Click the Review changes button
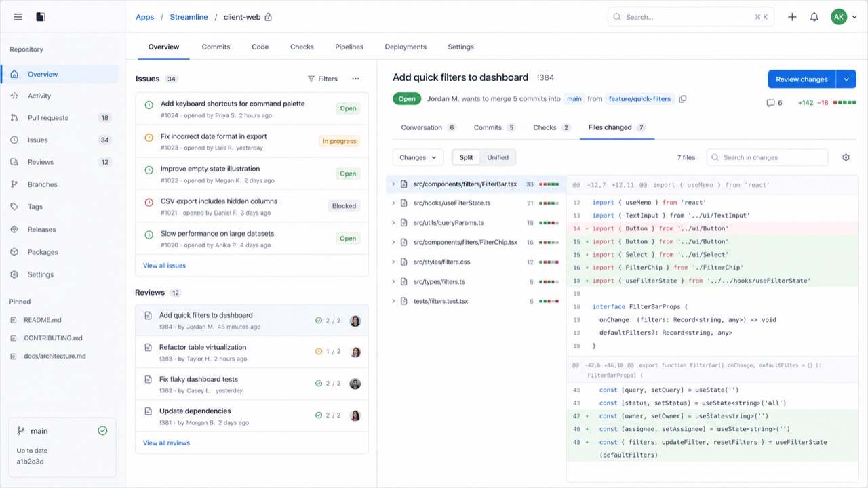 point(802,79)
